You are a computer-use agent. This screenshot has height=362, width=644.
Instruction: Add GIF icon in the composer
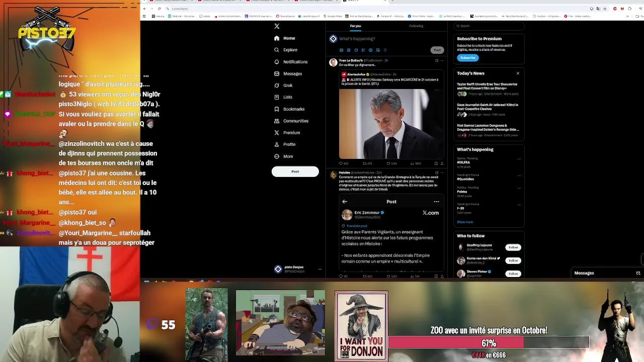point(349,50)
